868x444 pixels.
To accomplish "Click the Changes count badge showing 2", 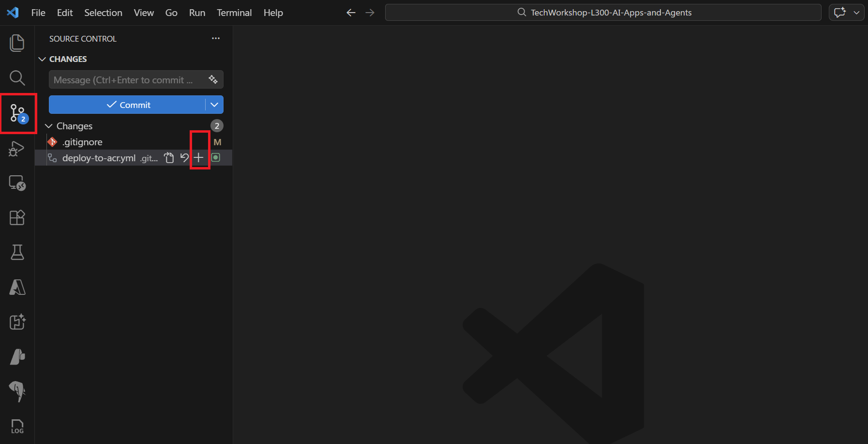I will (x=217, y=126).
